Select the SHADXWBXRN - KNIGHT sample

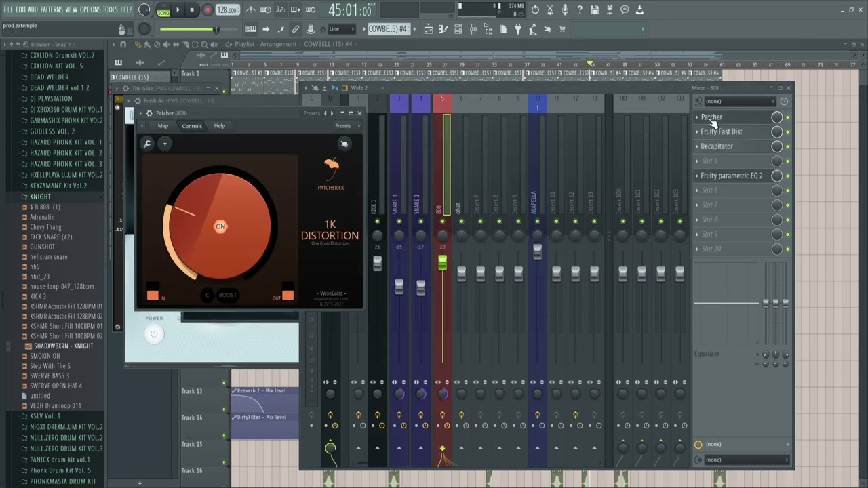tap(64, 346)
